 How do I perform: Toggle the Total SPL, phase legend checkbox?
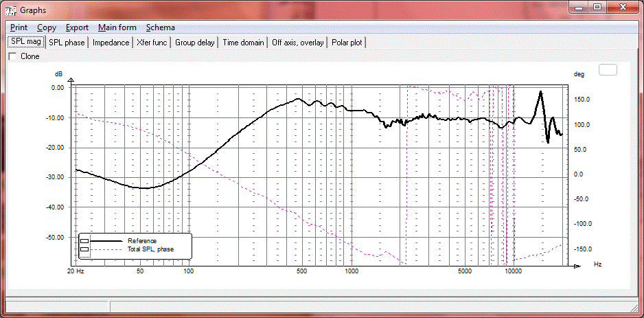point(84,249)
